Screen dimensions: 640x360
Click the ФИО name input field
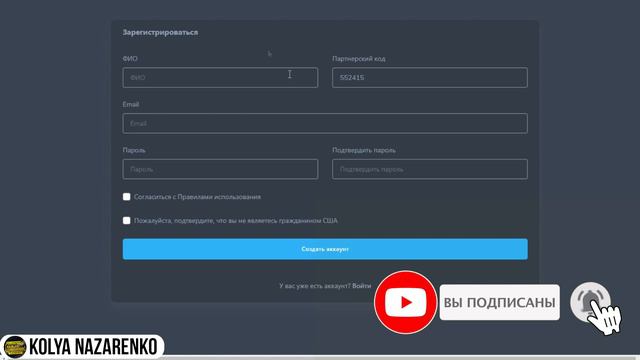point(220,78)
